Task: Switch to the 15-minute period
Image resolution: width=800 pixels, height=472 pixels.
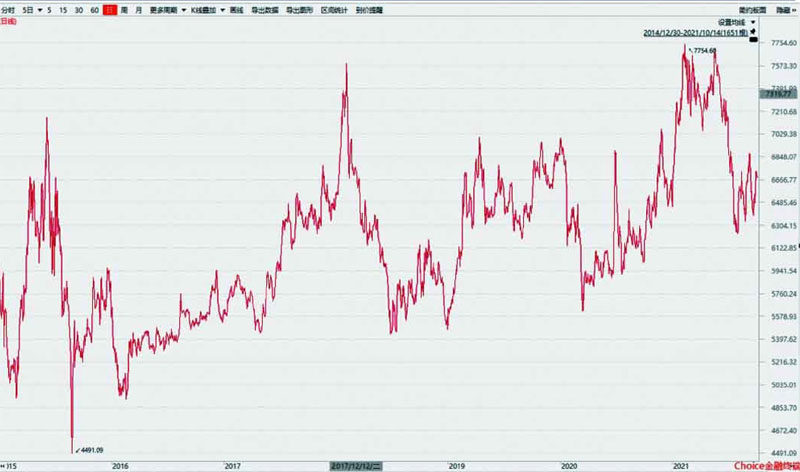Action: (x=63, y=8)
